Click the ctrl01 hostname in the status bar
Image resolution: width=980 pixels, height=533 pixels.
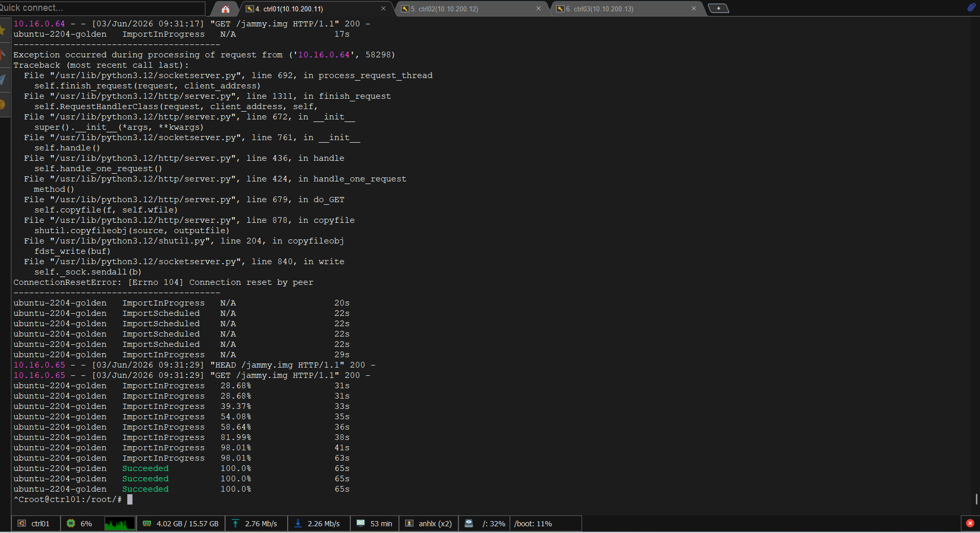pos(40,524)
